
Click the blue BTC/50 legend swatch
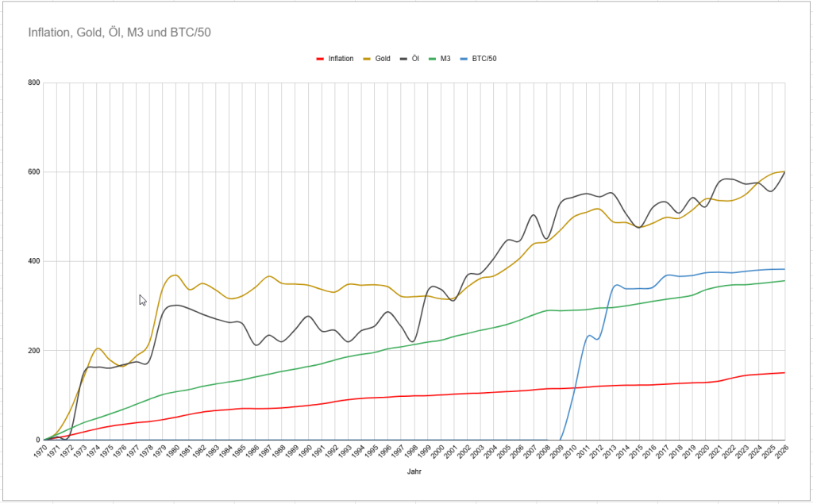(467, 59)
